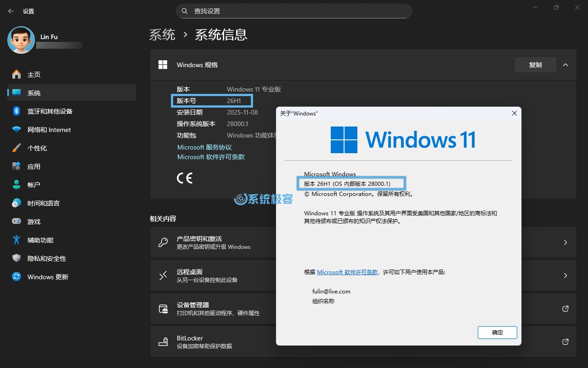This screenshot has height=368, width=588.
Task: Expand the 产品密钥和激活 row
Action: (x=565, y=242)
